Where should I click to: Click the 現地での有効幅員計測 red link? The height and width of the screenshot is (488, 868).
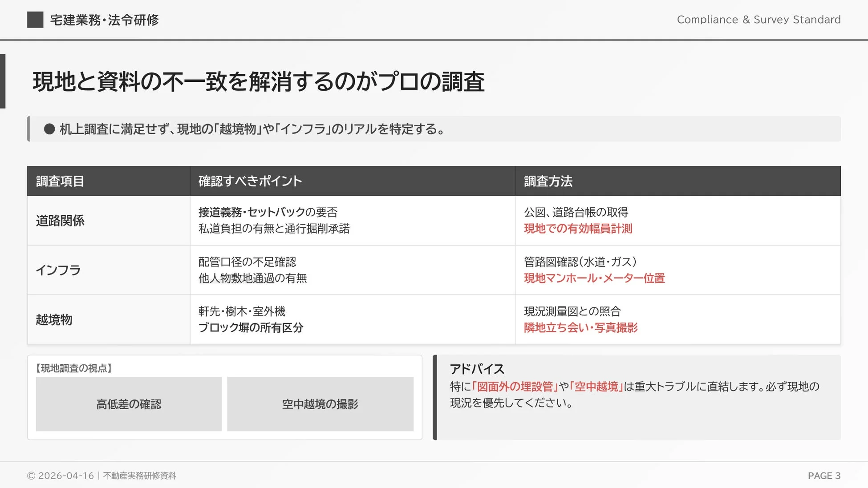pos(580,229)
